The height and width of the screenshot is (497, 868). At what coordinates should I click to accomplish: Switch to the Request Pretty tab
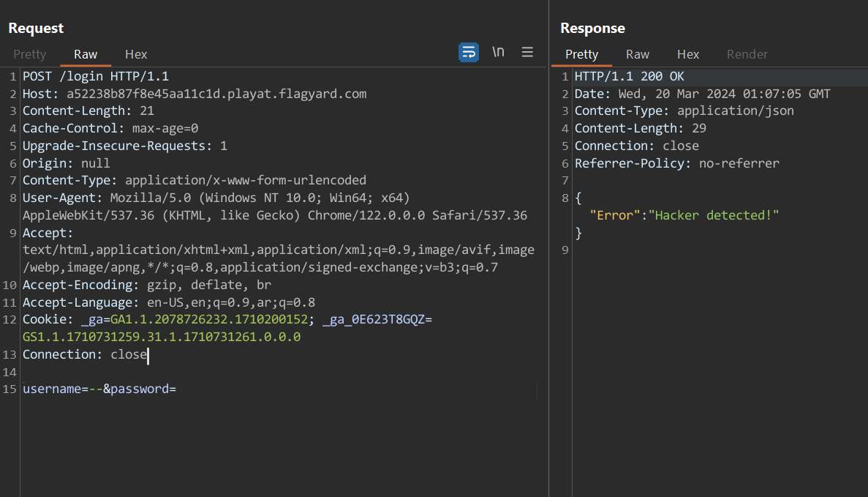(x=30, y=54)
